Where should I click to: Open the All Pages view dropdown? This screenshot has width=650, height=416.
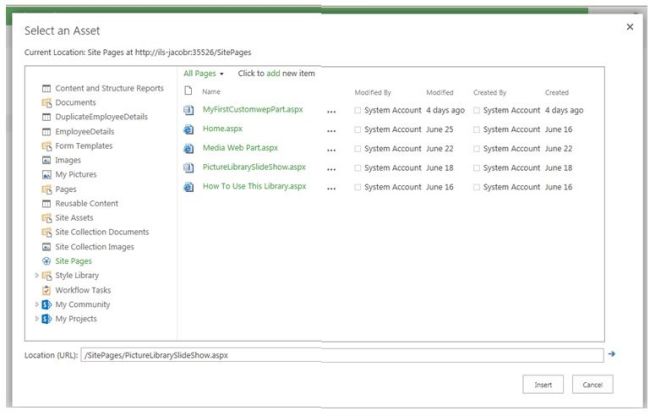pos(204,73)
